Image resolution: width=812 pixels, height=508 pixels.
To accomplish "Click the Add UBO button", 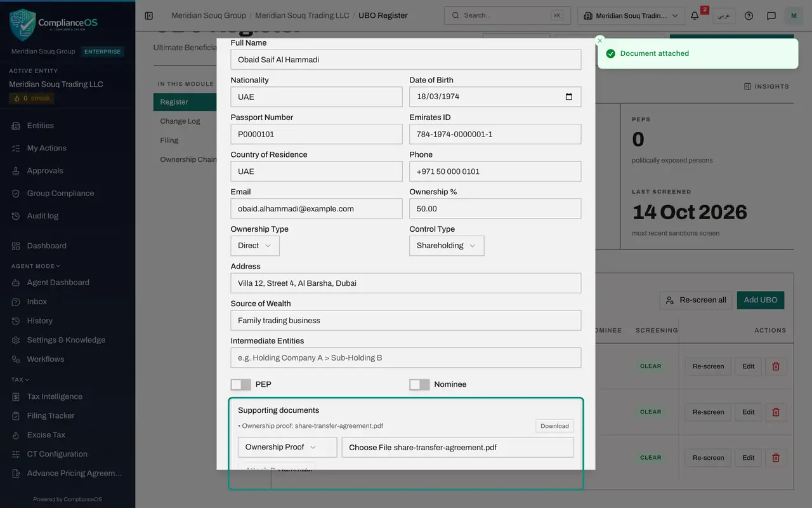I will (x=761, y=300).
